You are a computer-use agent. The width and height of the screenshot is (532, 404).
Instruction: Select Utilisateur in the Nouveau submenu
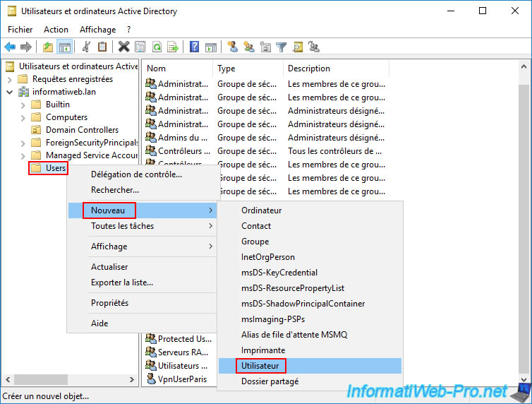coord(263,366)
